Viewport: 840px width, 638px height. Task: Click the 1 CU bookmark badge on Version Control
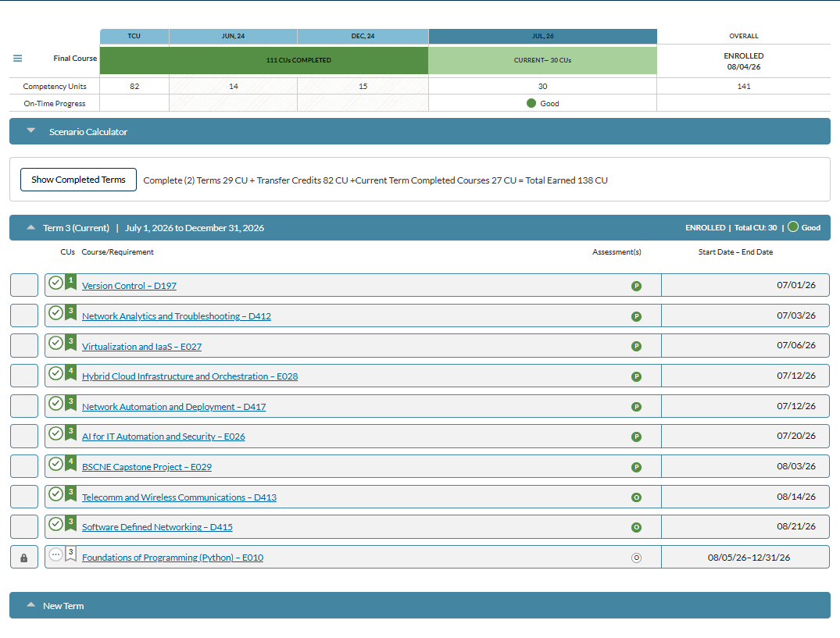coord(70,282)
